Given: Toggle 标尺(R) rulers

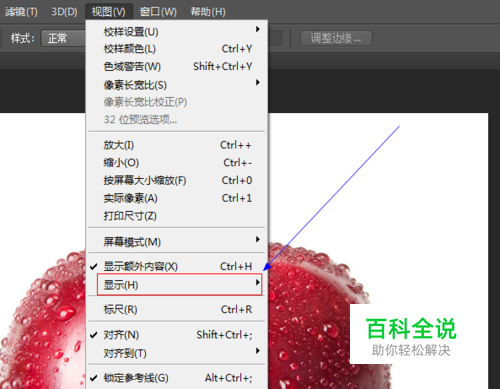Looking at the screenshot, I should pyautogui.click(x=177, y=309).
